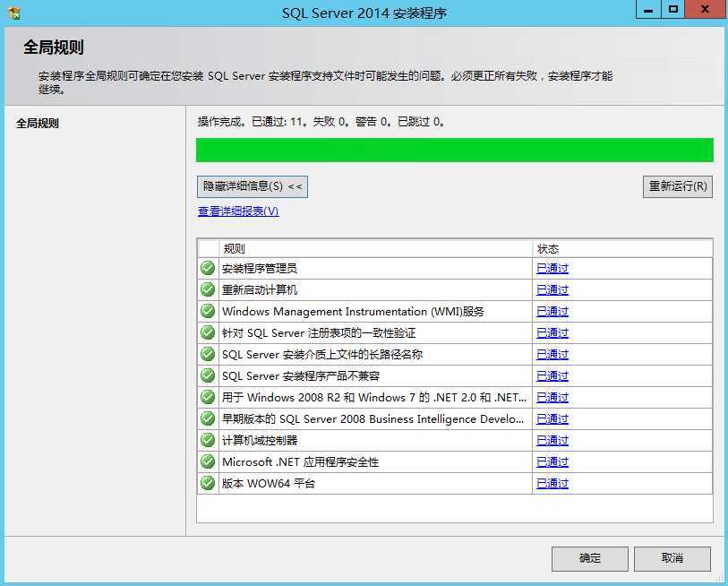Select Microsoft .NET 应用程序安全性 text
The image size is (728, 586).
pyautogui.click(x=300, y=462)
